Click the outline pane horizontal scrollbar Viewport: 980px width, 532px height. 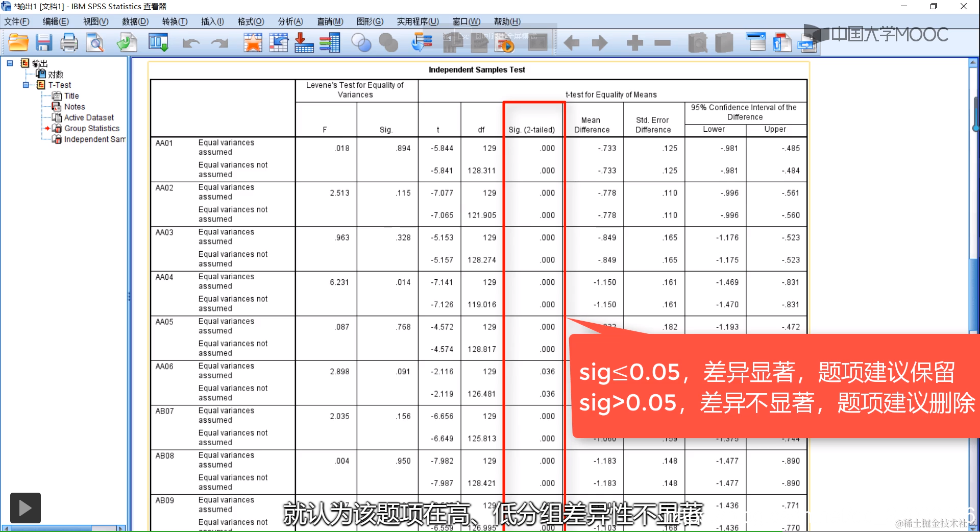[x=64, y=528]
